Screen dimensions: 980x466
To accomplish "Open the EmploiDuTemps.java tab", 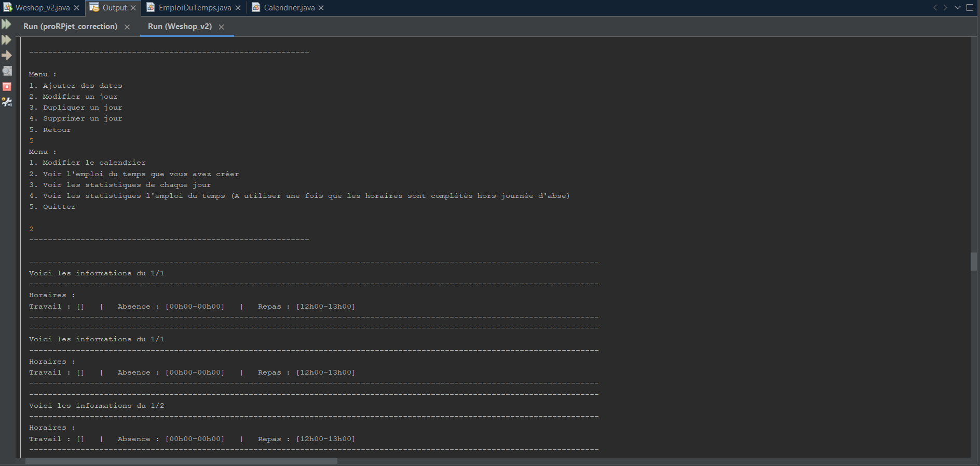I will point(195,8).
